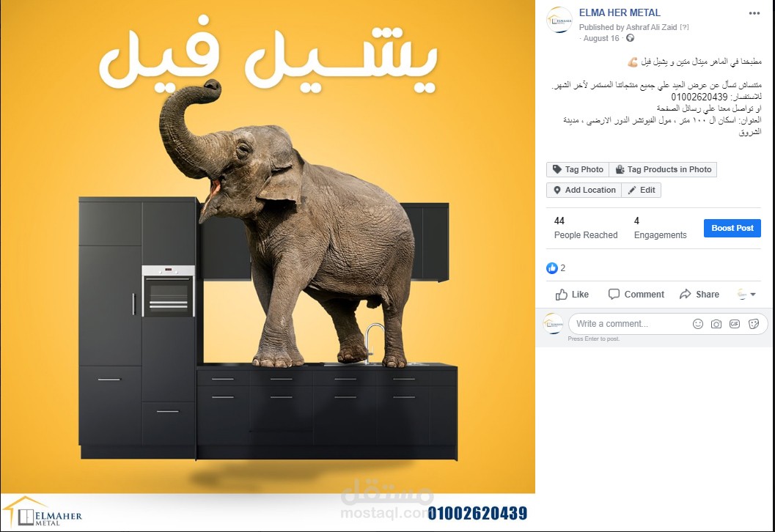Click Tag Photo button
The height and width of the screenshot is (532, 775).
578,169
